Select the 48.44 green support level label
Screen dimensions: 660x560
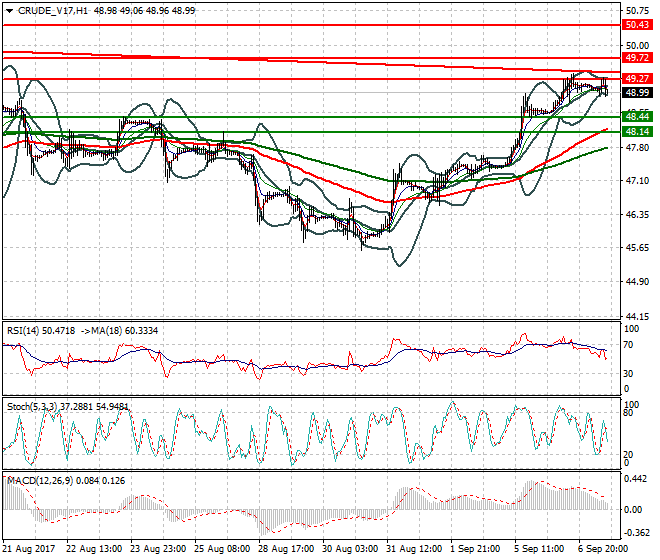click(637, 117)
